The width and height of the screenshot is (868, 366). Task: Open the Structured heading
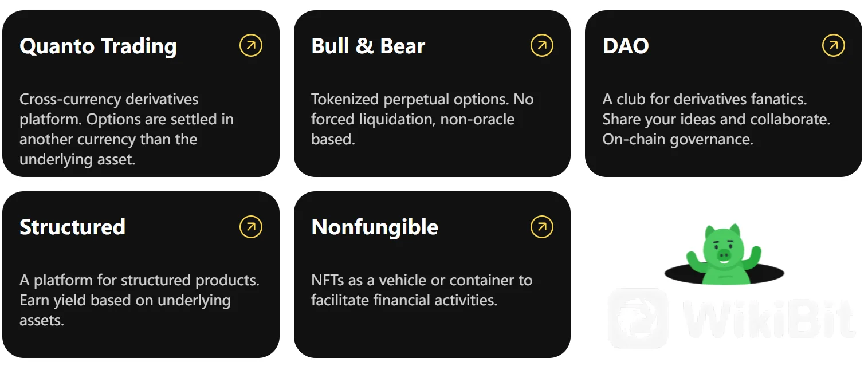(x=72, y=227)
